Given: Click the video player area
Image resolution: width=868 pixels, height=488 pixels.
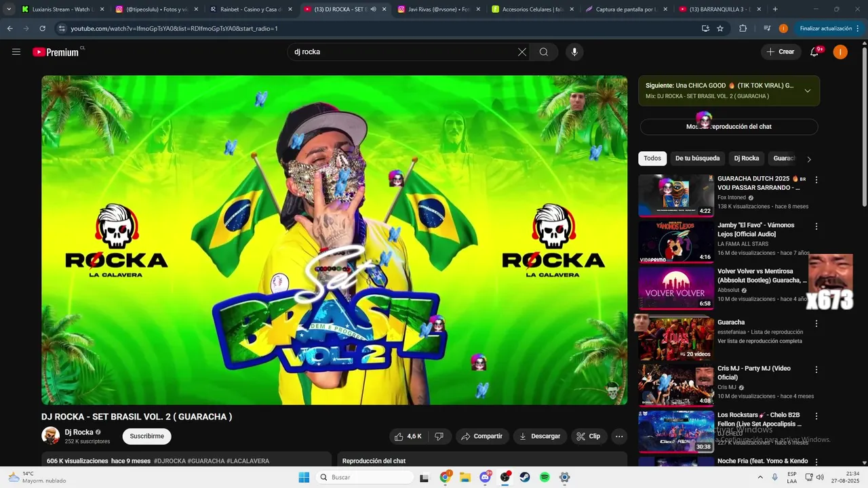Looking at the screenshot, I should pyautogui.click(x=334, y=240).
